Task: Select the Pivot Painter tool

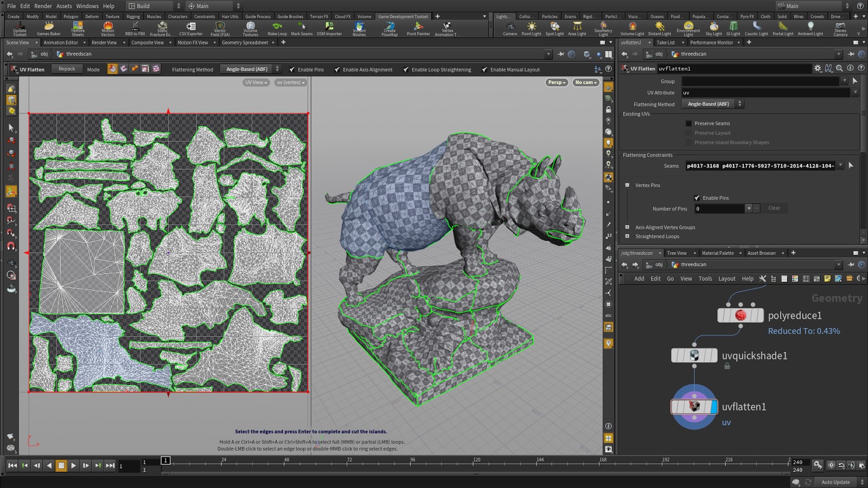Action: 418,28
